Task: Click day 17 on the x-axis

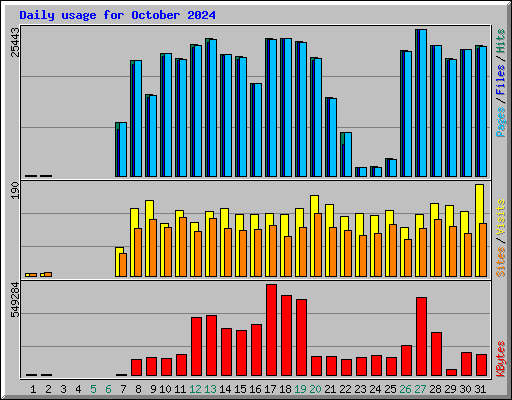Action: click(270, 389)
